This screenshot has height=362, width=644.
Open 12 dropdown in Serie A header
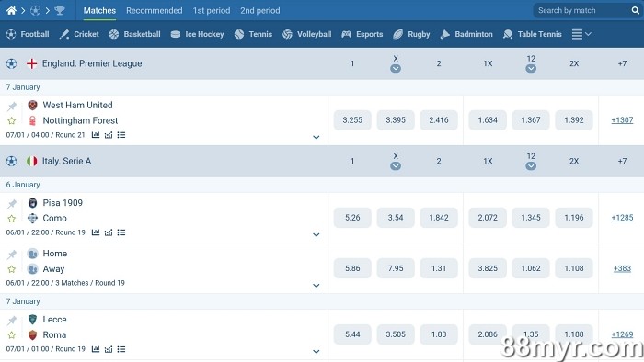pyautogui.click(x=531, y=166)
